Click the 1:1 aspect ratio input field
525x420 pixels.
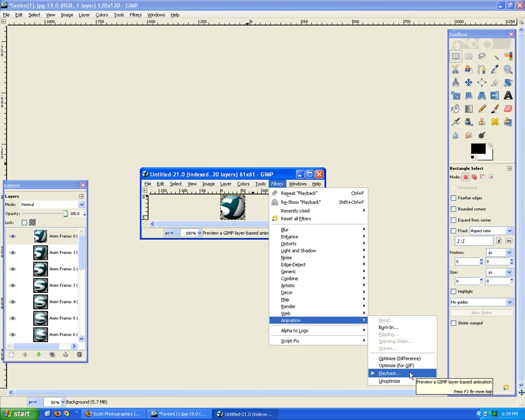click(474, 241)
